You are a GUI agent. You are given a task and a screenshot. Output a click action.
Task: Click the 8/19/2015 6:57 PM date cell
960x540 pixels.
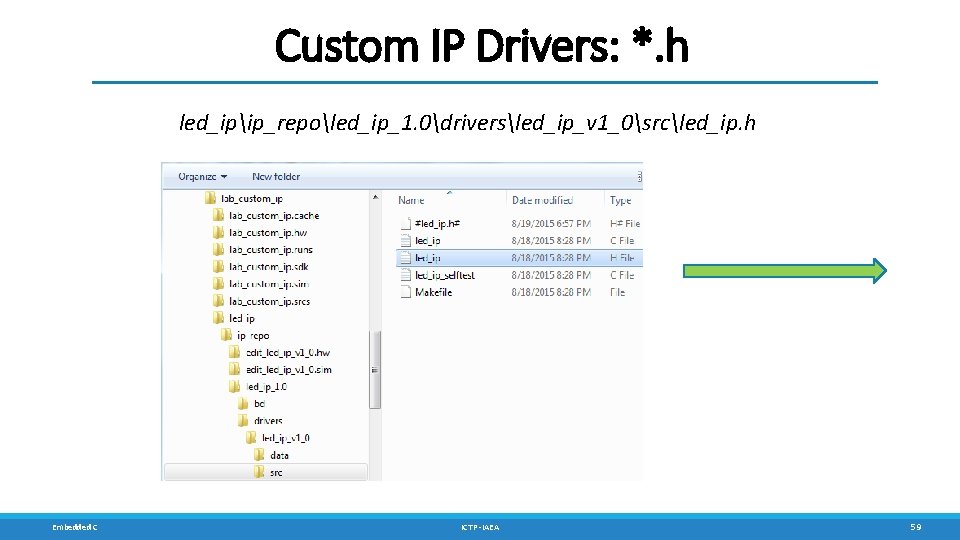tap(551, 223)
